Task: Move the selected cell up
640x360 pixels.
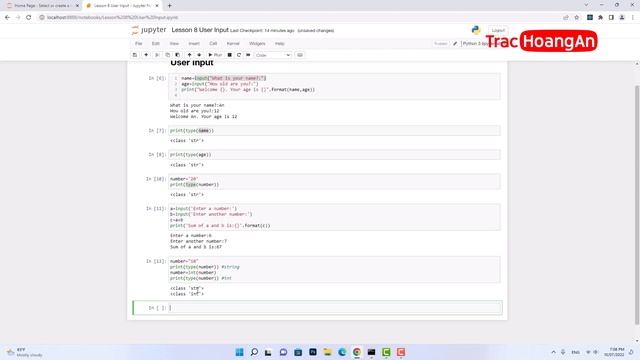Action: click(x=189, y=55)
